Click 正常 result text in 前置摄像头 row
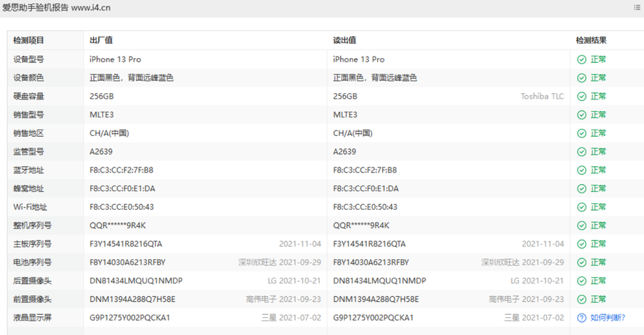 click(598, 299)
